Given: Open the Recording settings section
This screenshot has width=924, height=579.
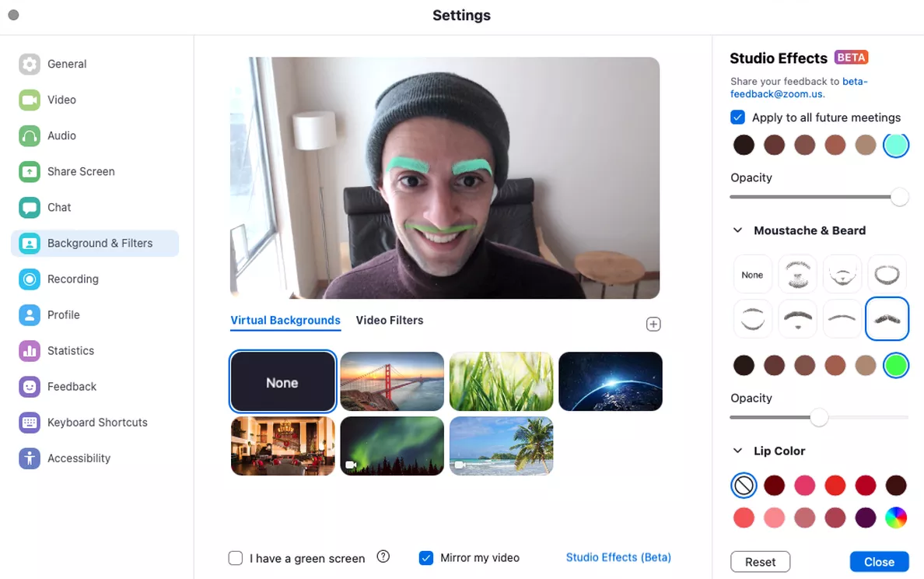Looking at the screenshot, I should click(x=72, y=279).
